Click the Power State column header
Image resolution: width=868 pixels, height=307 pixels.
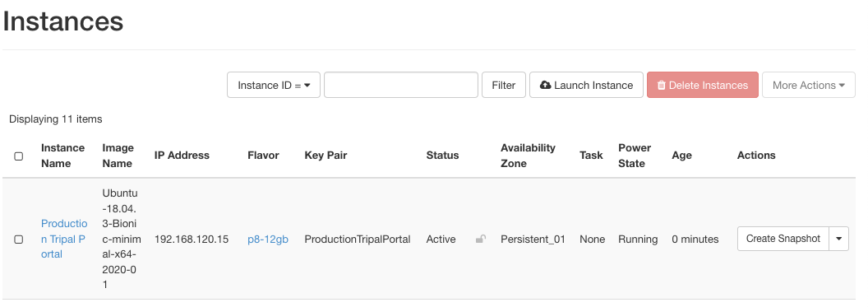click(x=635, y=156)
